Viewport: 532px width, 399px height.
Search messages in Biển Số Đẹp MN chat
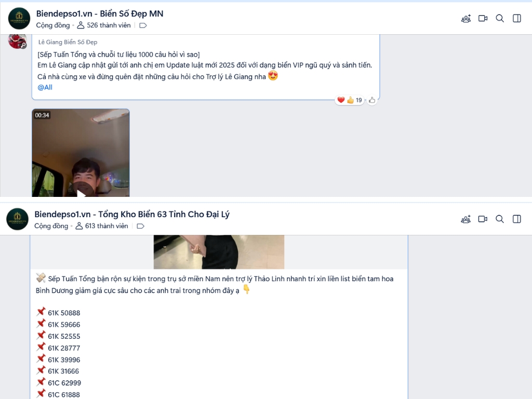[x=500, y=18]
